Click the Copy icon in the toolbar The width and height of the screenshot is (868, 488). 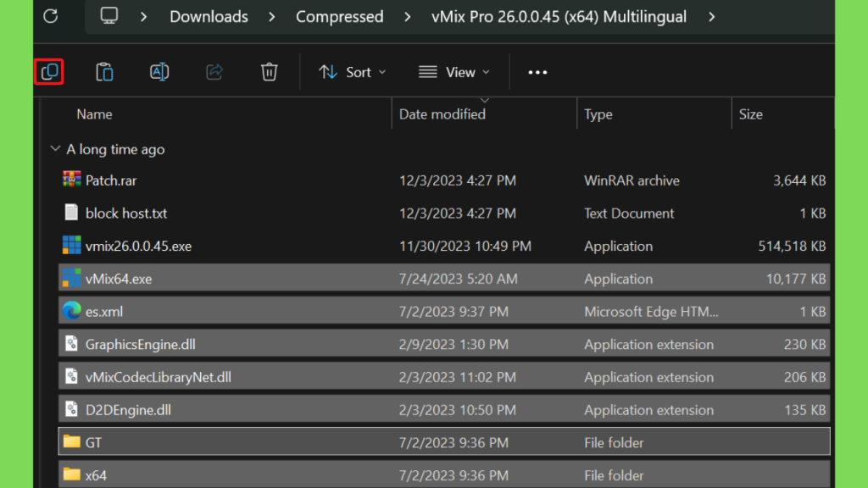pyautogui.click(x=49, y=72)
